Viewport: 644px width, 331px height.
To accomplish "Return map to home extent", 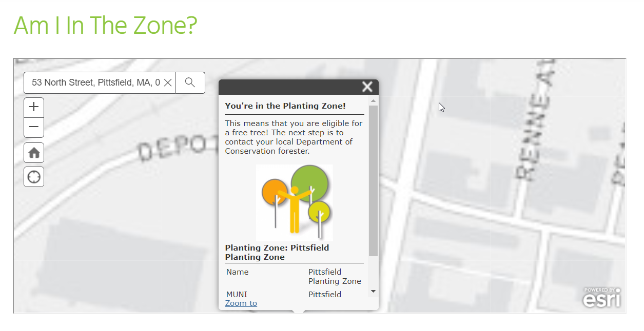I will [34, 153].
